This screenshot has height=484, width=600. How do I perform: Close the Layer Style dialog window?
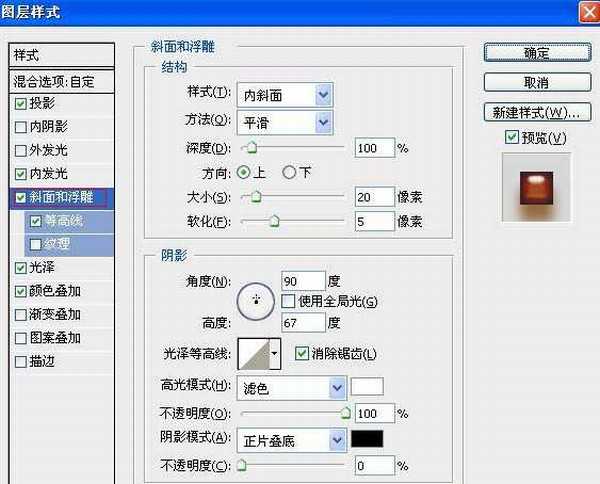tap(585, 12)
